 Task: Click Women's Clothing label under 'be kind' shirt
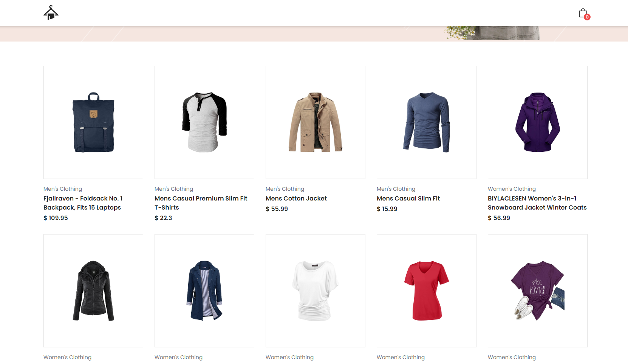(512, 357)
